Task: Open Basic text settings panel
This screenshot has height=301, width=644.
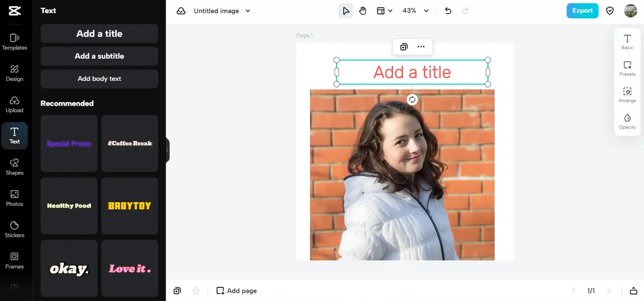Action: [627, 41]
